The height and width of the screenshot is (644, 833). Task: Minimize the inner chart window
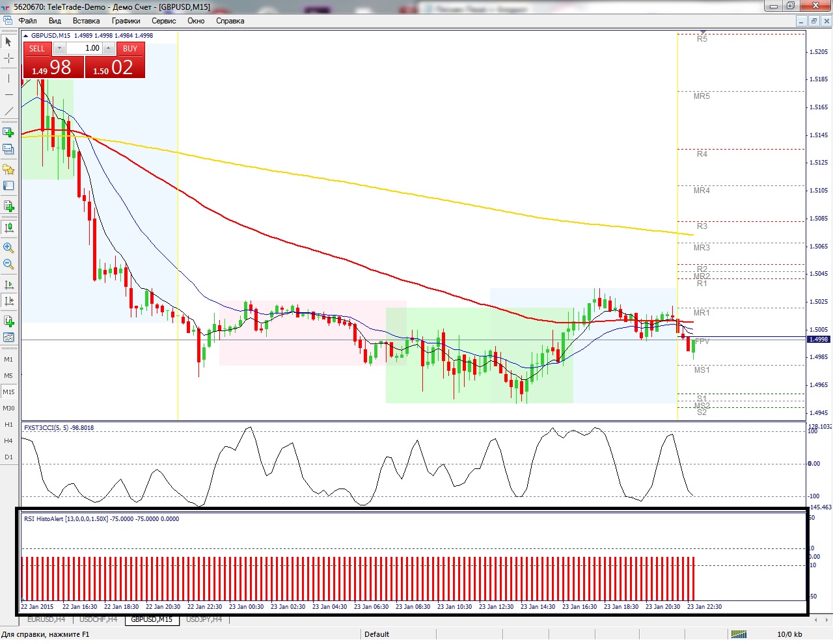click(801, 21)
